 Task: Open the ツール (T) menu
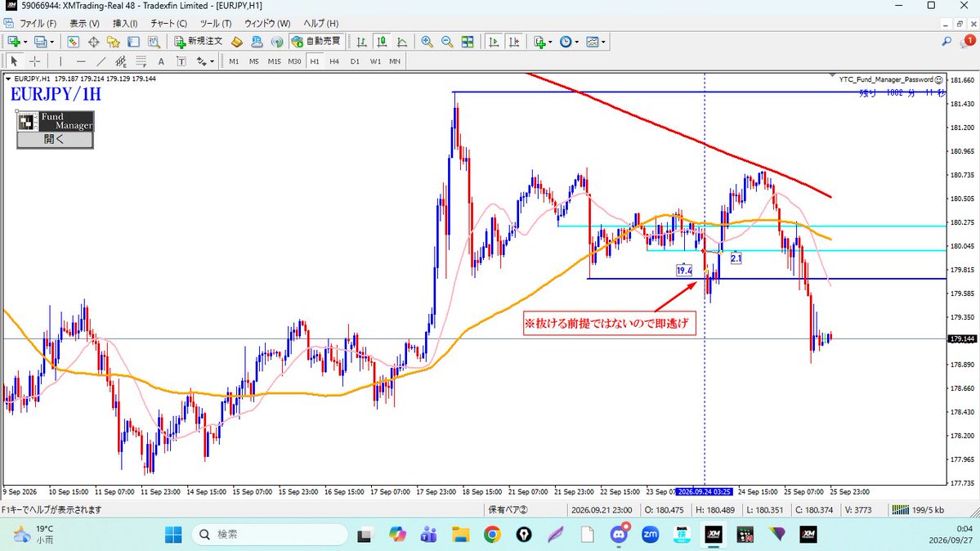pos(216,23)
